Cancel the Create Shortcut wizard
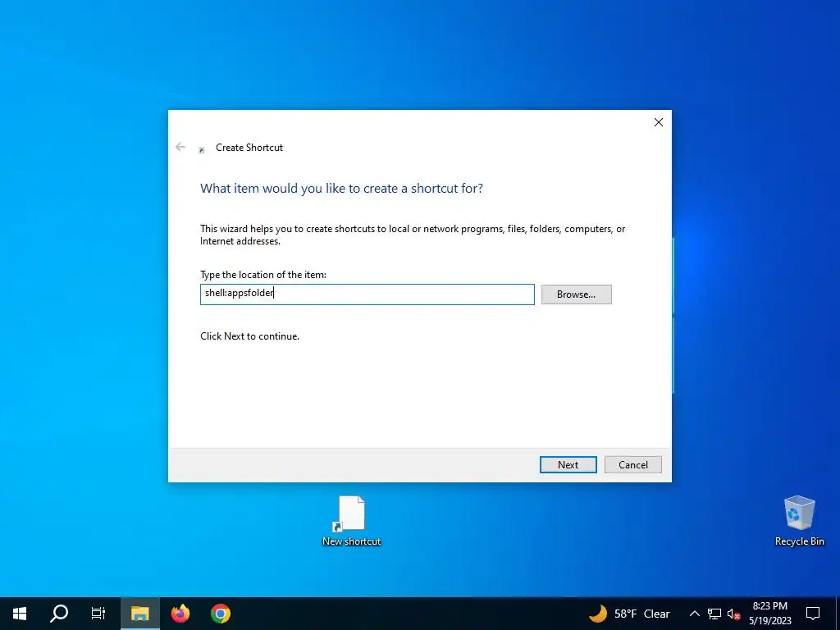 [632, 464]
